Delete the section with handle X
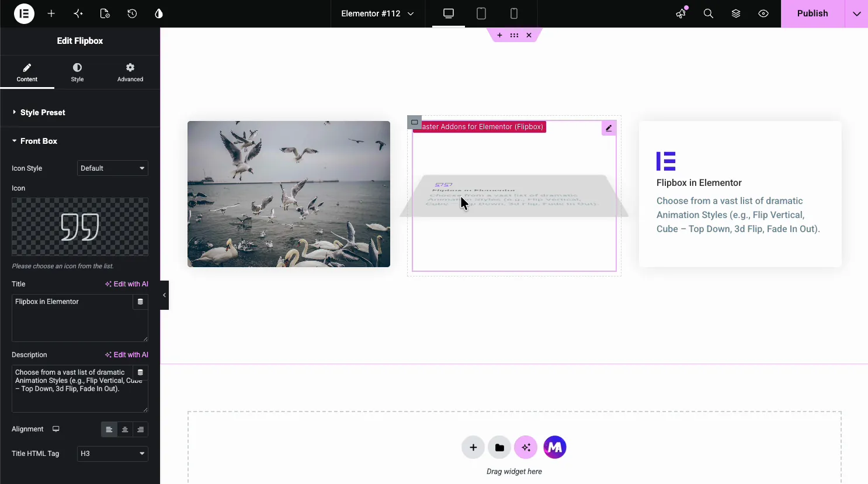868x484 pixels. pos(529,35)
